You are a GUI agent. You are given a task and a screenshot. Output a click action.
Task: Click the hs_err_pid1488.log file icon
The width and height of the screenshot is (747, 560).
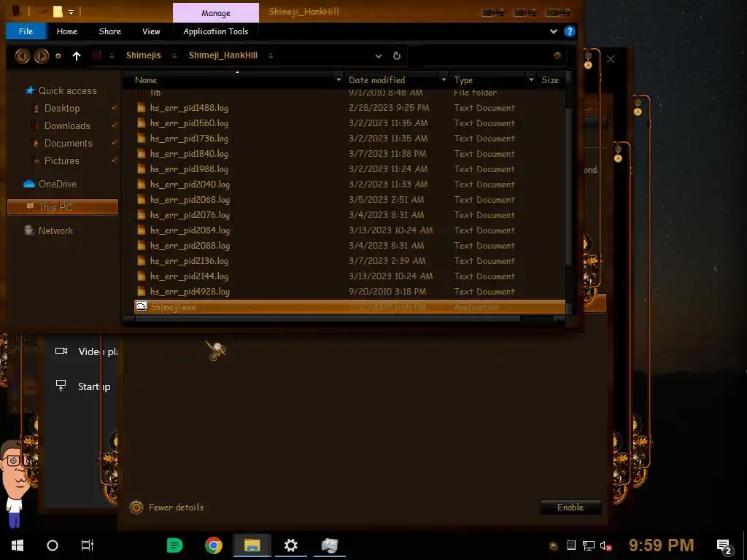(x=141, y=108)
